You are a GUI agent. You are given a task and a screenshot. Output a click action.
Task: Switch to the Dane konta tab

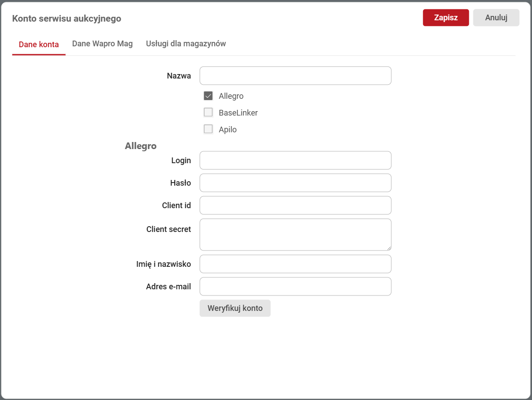coord(39,44)
